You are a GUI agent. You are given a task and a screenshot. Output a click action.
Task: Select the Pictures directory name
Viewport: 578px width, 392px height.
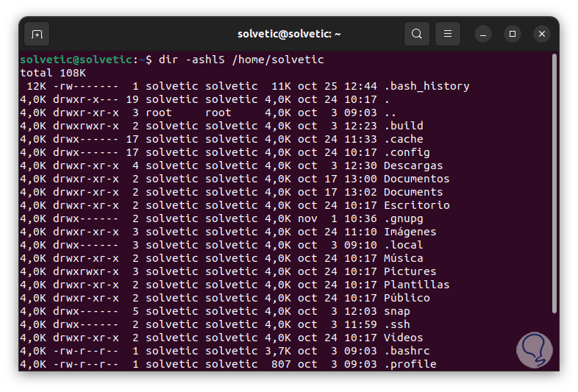pyautogui.click(x=410, y=271)
